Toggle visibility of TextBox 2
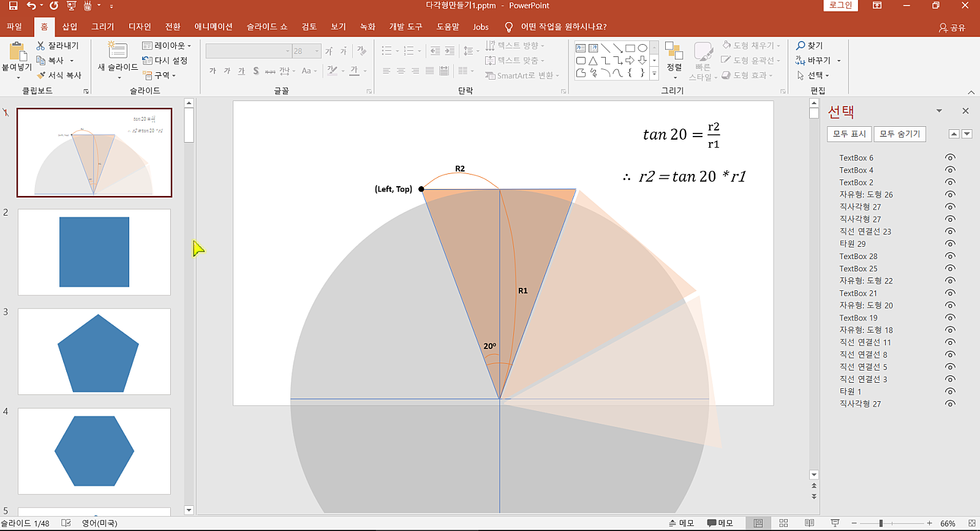Viewport: 980px width, 531px height. point(950,182)
